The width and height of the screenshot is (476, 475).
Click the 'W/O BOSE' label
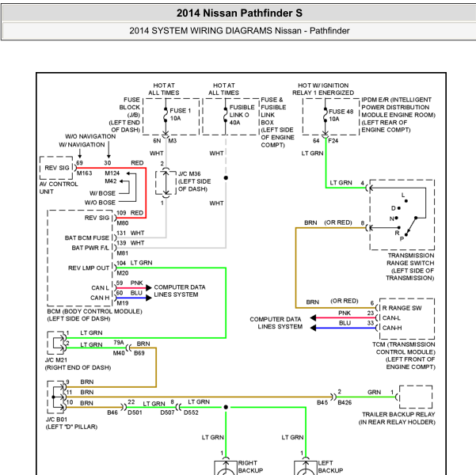[100, 202]
